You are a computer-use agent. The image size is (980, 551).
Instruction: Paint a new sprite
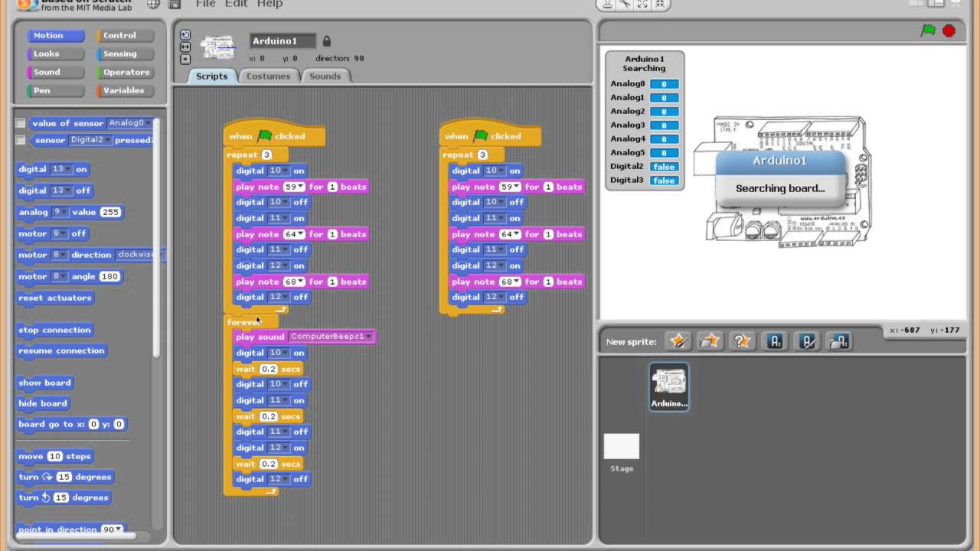tap(678, 341)
